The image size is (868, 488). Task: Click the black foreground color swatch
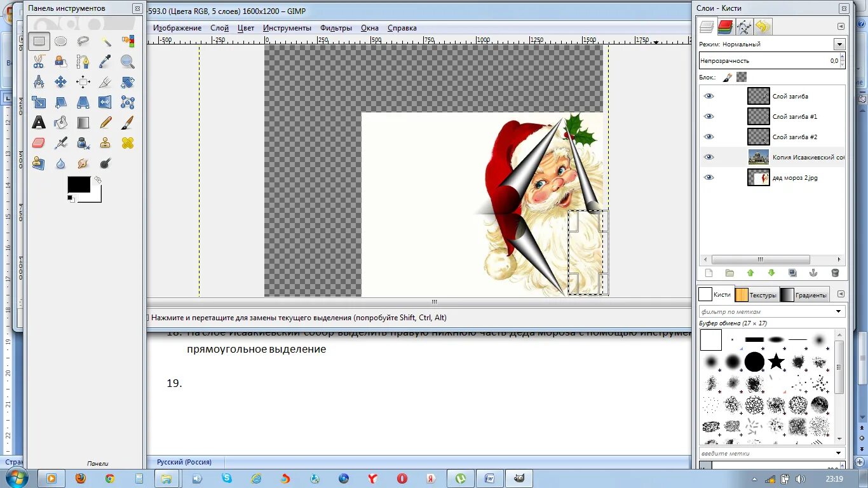[79, 184]
